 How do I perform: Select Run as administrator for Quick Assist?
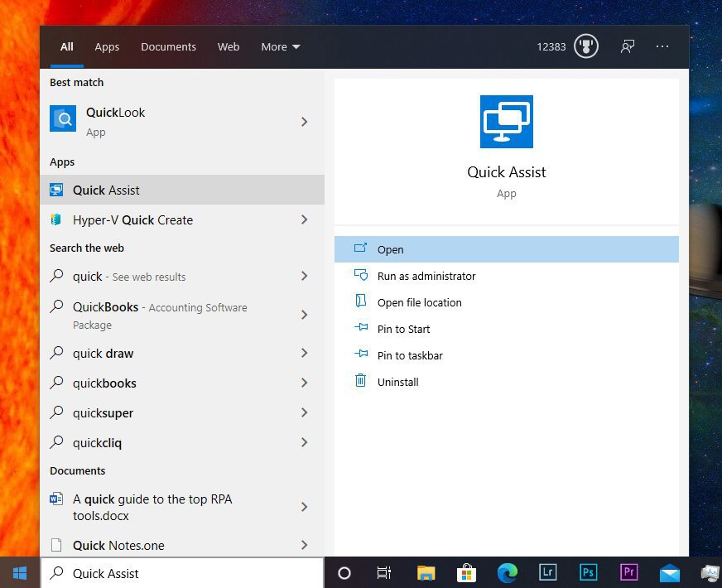coord(507,276)
